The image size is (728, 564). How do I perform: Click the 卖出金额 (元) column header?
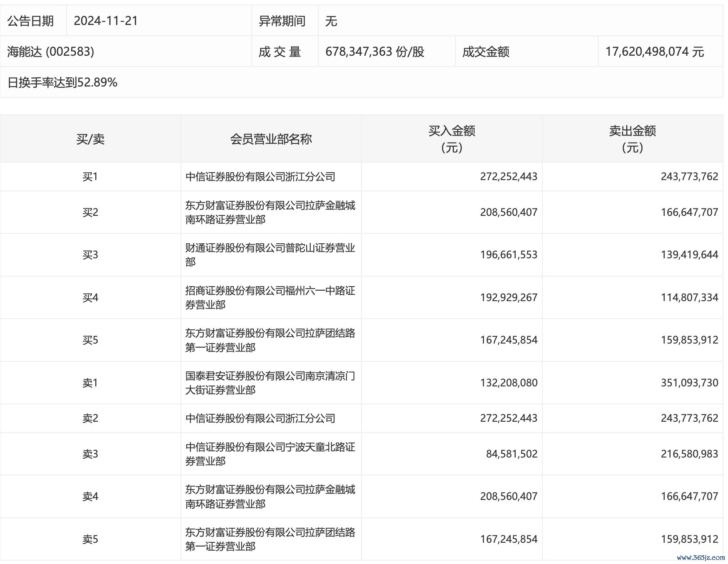pyautogui.click(x=632, y=139)
